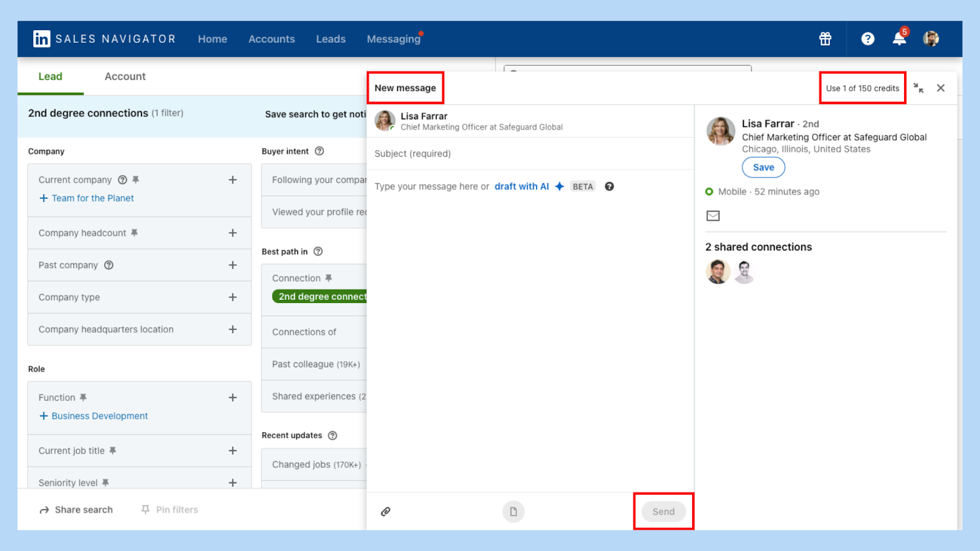Image resolution: width=980 pixels, height=551 pixels.
Task: Switch to the Account tab
Action: [125, 77]
